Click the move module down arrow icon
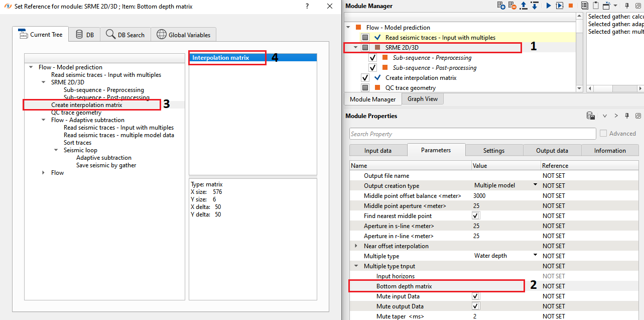 pos(535,6)
